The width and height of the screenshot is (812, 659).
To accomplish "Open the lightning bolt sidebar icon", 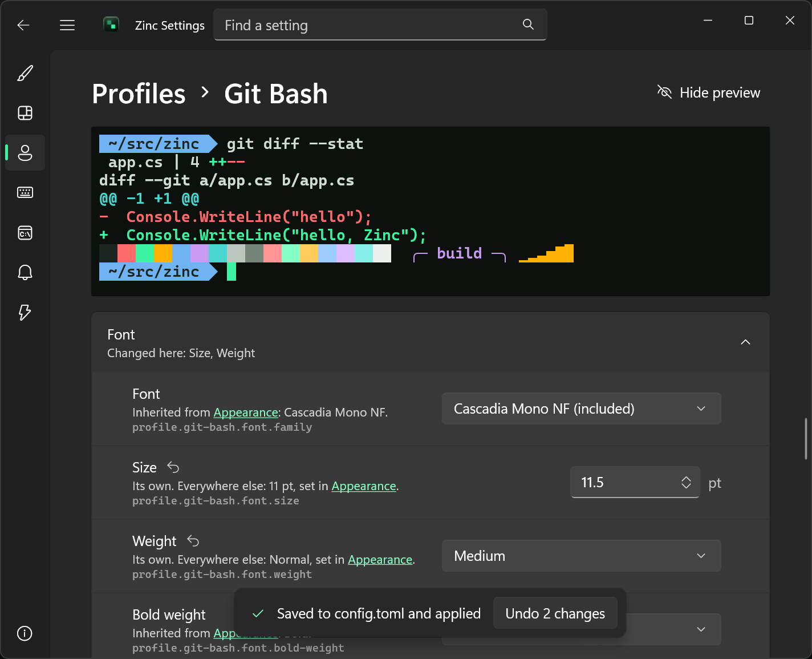I will click(x=25, y=312).
